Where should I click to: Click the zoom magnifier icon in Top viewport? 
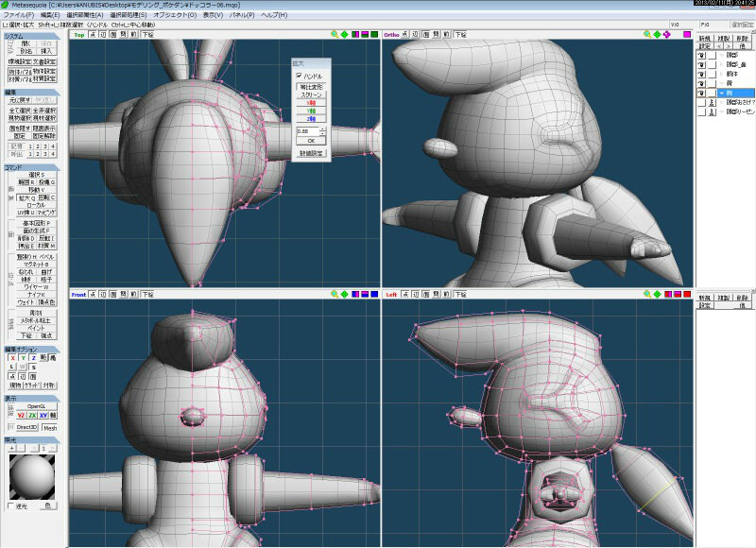[x=335, y=34]
